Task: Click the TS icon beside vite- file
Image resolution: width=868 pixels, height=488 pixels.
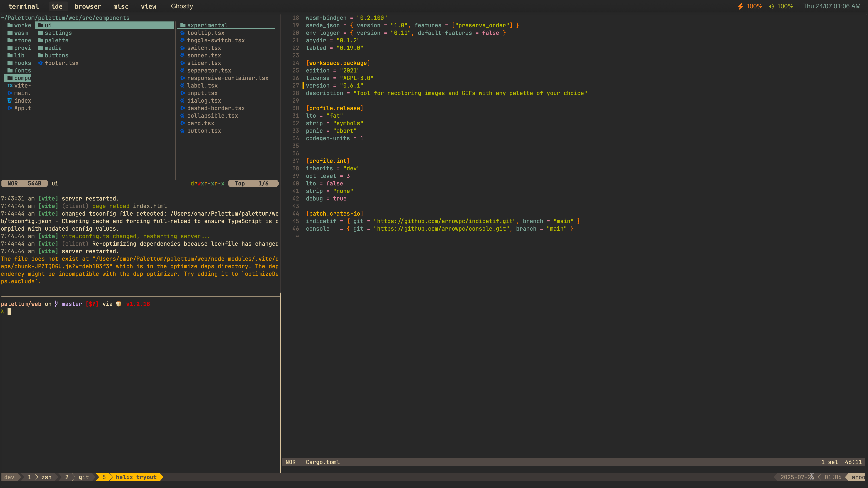Action: point(10,85)
